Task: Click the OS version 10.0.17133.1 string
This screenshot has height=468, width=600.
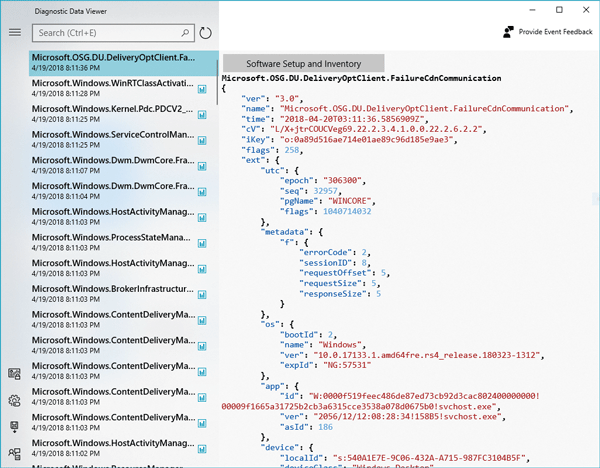Action: [426, 355]
